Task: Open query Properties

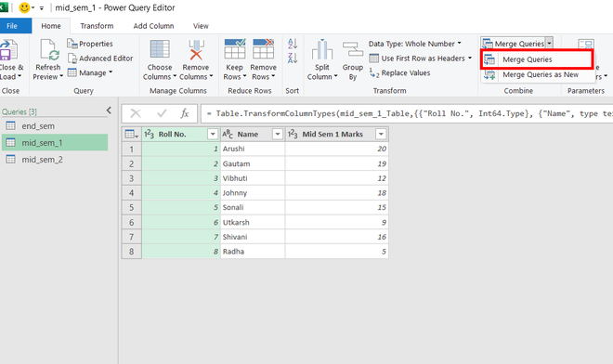Action: tap(90, 44)
